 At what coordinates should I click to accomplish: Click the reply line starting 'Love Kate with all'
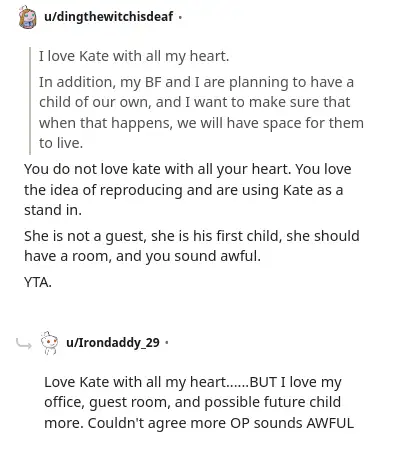click(193, 382)
